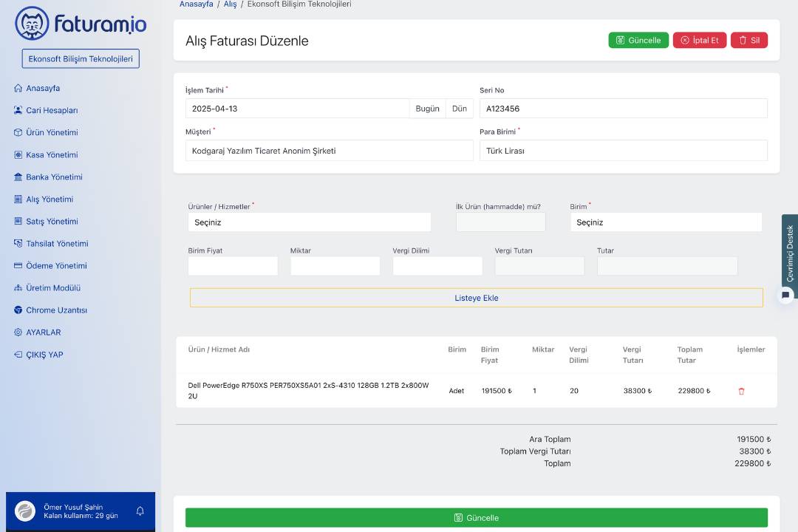Click the Tutar field
The width and height of the screenshot is (798, 532).
667,266
